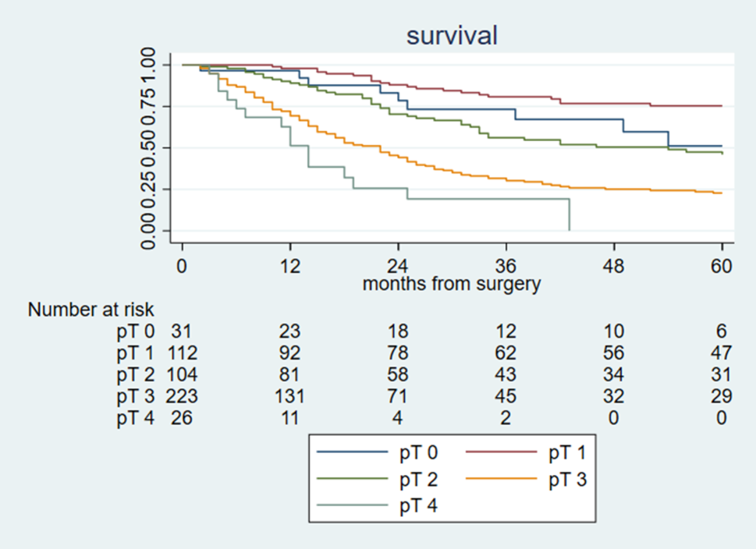Click the "months from surgery" axis label

(x=451, y=284)
